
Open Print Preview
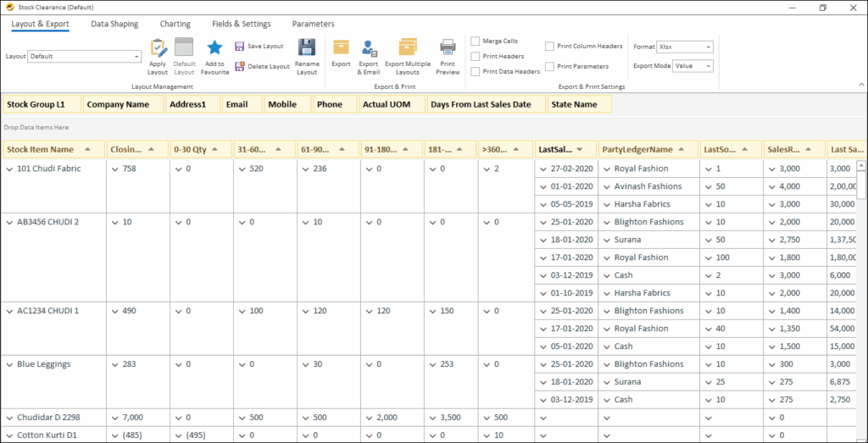coord(448,48)
